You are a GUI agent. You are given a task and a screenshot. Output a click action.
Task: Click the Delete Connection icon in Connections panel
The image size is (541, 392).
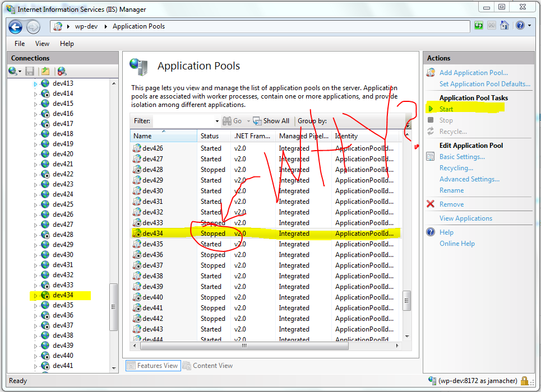click(x=62, y=71)
